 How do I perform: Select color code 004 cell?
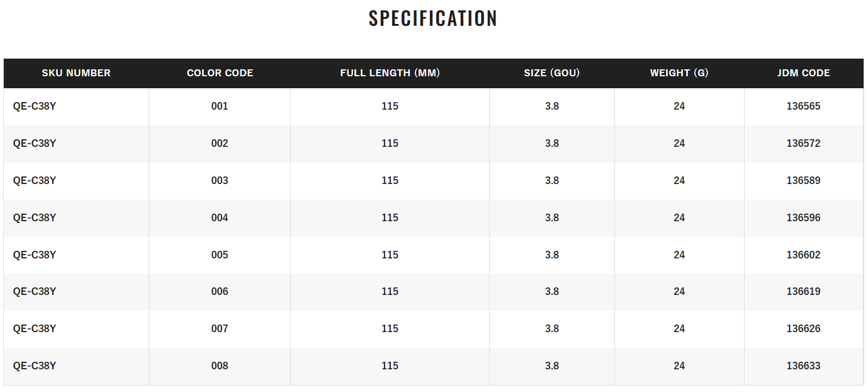[x=220, y=218]
